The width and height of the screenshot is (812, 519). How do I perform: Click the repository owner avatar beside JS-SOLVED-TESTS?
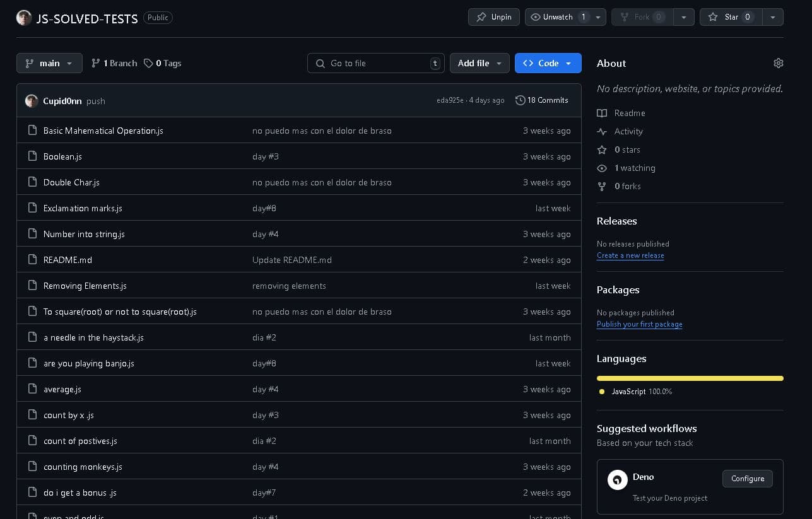24,18
